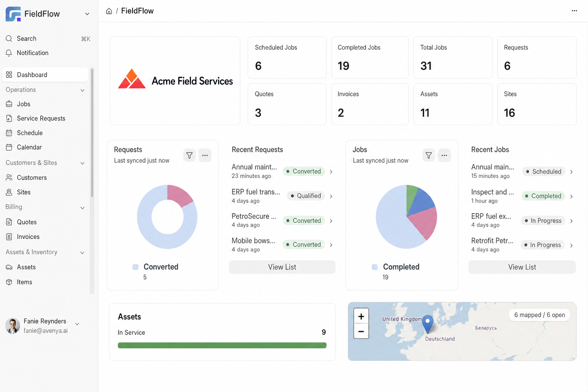
Task: Open more options in Jobs chart card
Action: [x=444, y=155]
